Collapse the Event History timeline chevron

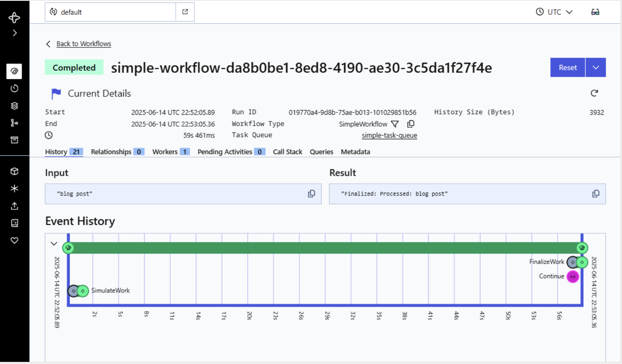pos(54,243)
